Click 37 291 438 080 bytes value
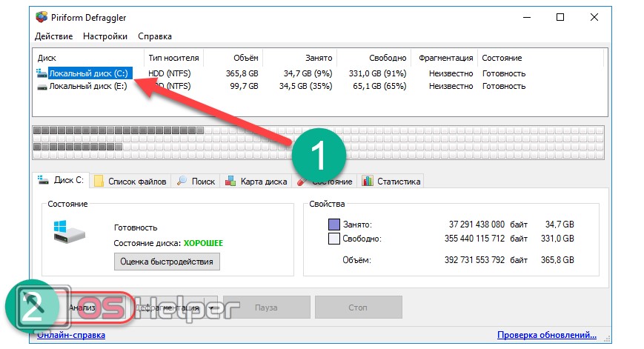 click(477, 225)
